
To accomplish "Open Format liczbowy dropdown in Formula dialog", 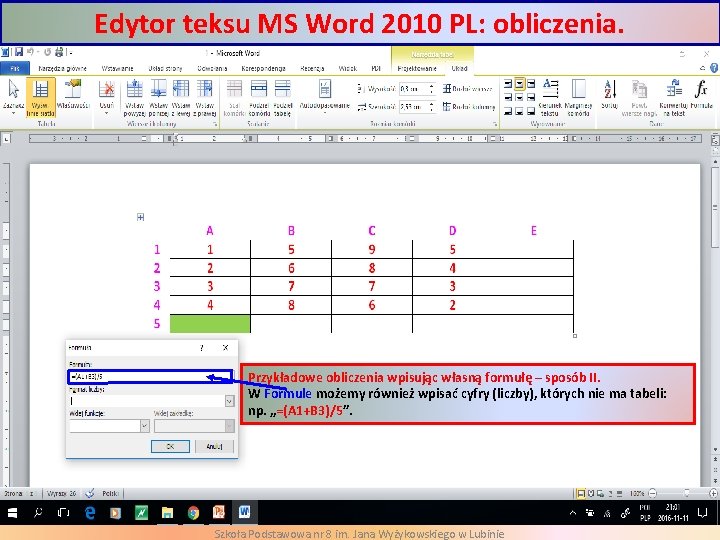I will (x=230, y=401).
